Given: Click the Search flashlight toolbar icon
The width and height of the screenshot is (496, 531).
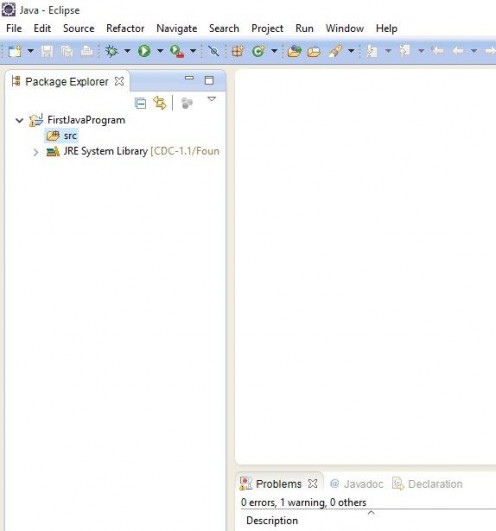Looking at the screenshot, I should tap(335, 51).
